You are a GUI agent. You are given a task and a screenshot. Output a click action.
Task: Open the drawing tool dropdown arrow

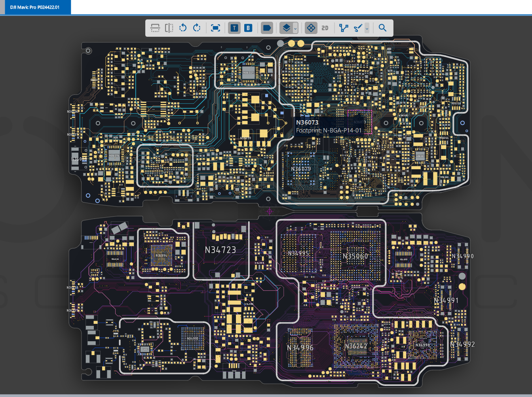click(367, 28)
